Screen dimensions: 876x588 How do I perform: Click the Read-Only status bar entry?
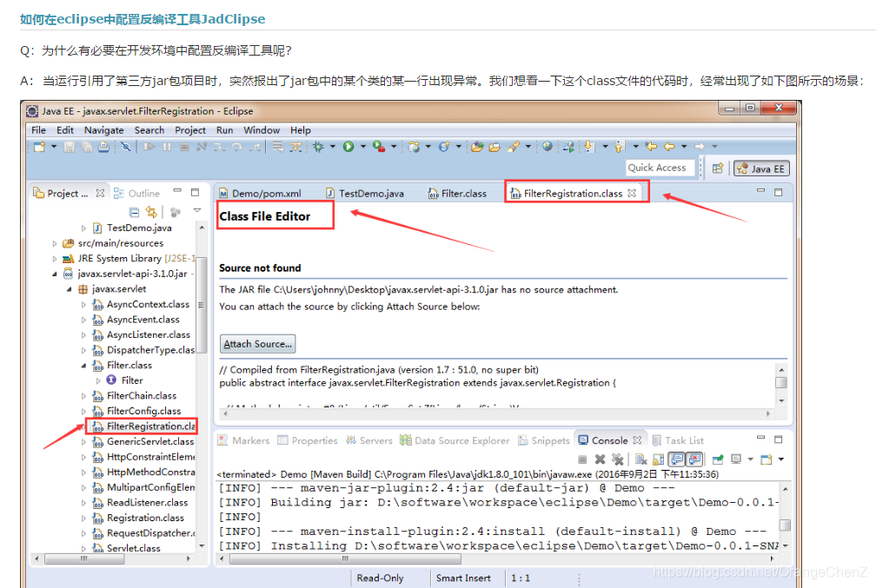click(380, 578)
